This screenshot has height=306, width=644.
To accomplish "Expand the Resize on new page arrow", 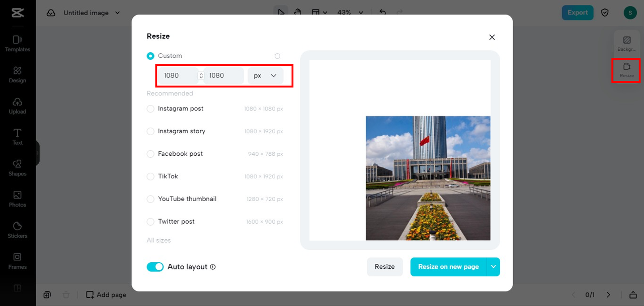I will tap(494, 267).
